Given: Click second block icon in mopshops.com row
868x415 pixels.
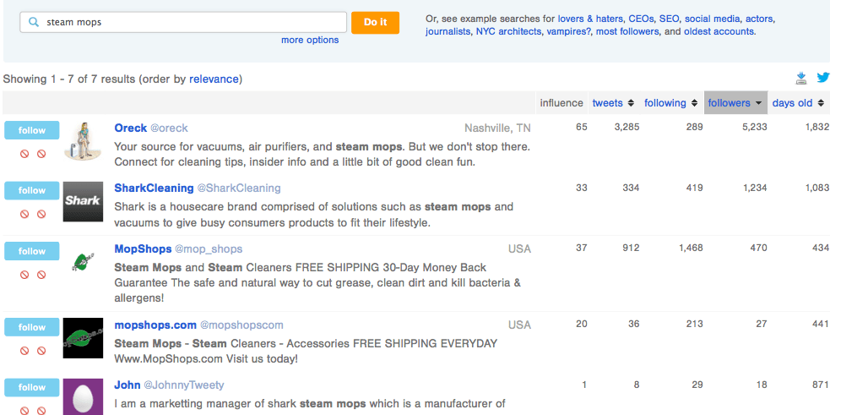Looking at the screenshot, I should (41, 351).
